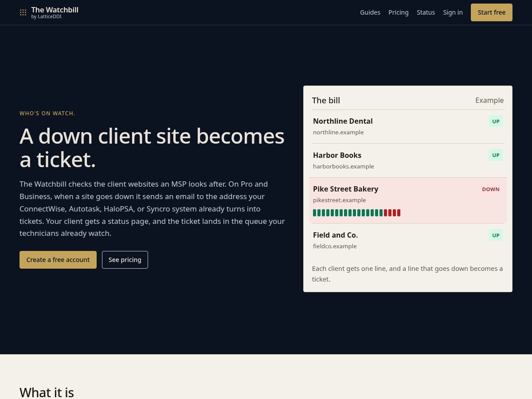Click The bill card heading

[x=326, y=100]
